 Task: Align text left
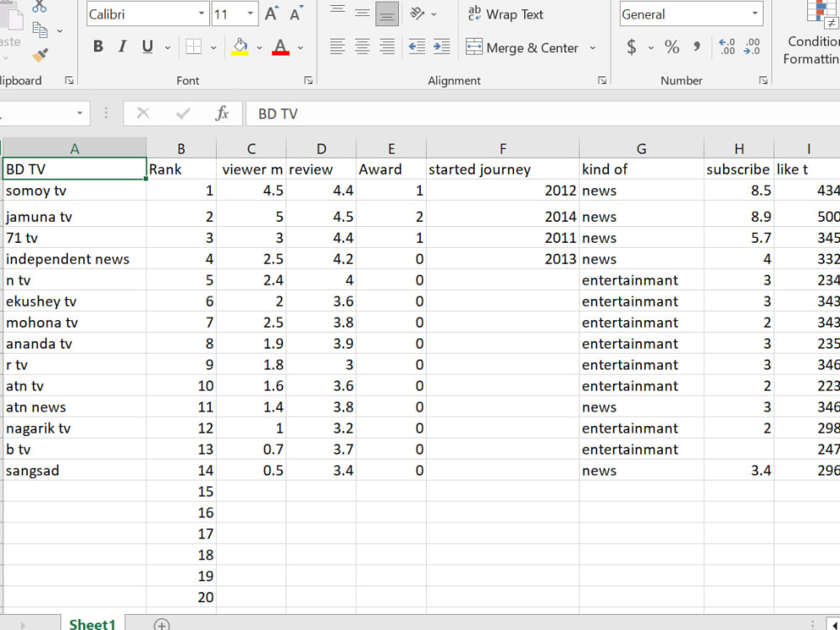pyautogui.click(x=337, y=47)
